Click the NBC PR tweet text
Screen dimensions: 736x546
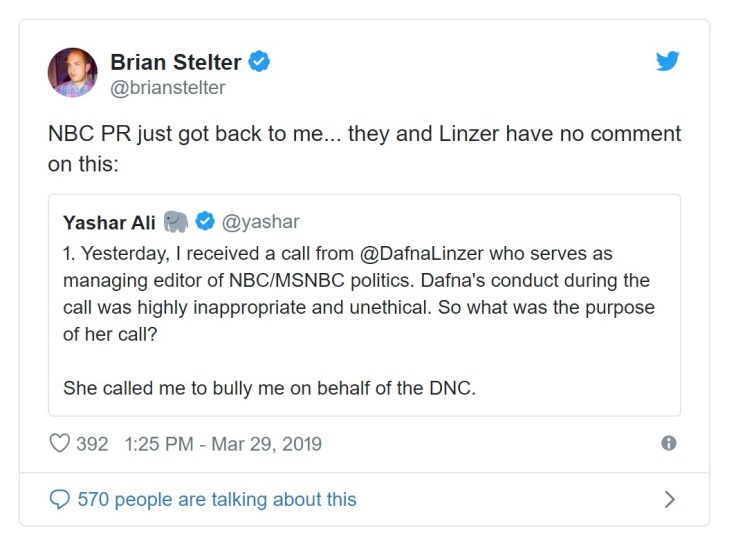tap(364, 148)
